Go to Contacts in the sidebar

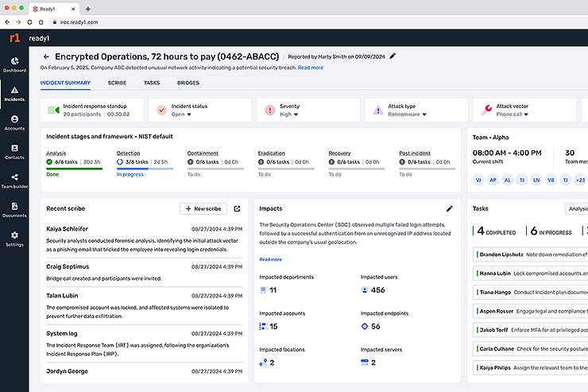click(14, 151)
